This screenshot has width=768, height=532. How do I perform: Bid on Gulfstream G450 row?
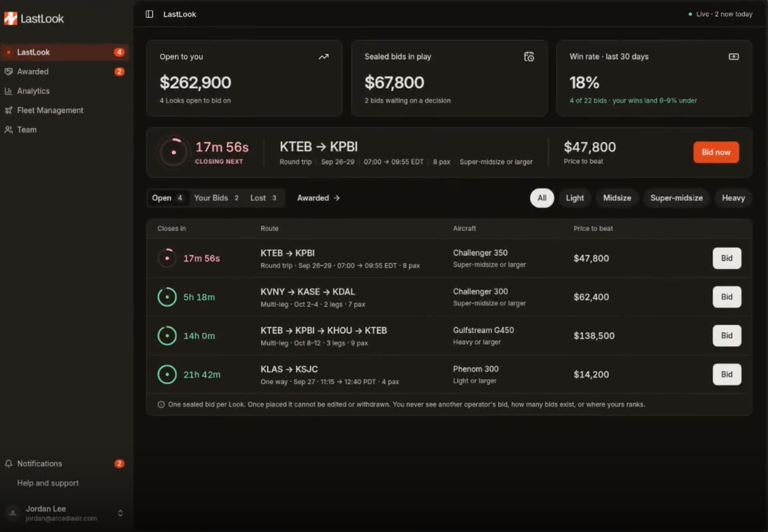pyautogui.click(x=727, y=335)
